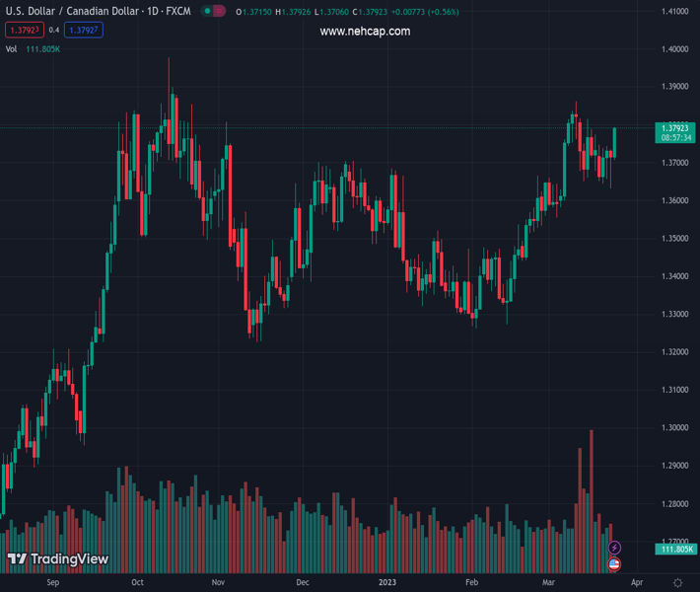Click the Vol indicator label

click(x=12, y=48)
